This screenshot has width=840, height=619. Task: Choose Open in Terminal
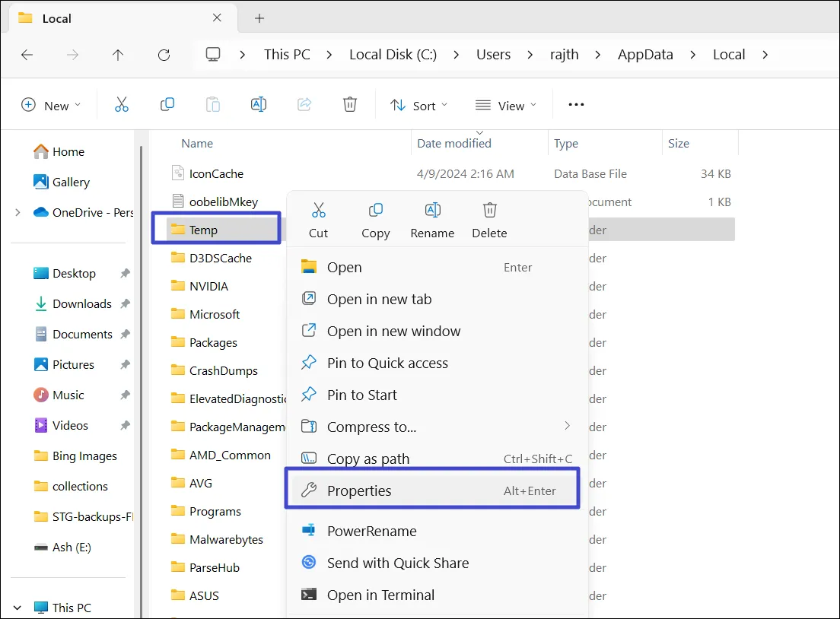pos(380,595)
